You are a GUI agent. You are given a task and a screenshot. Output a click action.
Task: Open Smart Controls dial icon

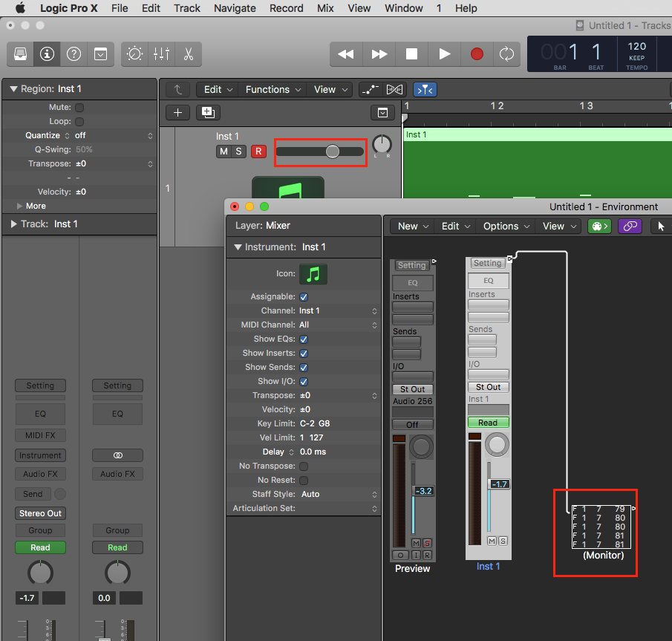tap(135, 53)
